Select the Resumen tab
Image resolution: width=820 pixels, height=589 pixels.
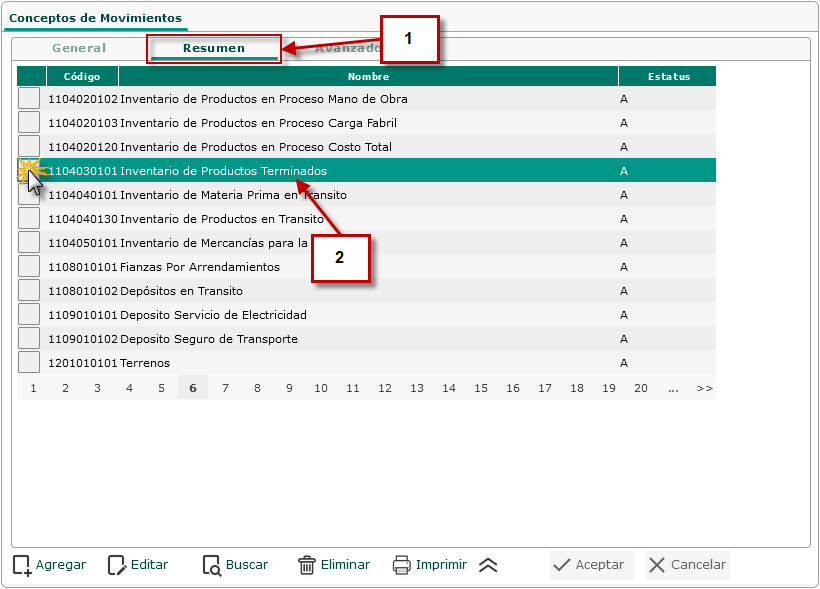(214, 48)
